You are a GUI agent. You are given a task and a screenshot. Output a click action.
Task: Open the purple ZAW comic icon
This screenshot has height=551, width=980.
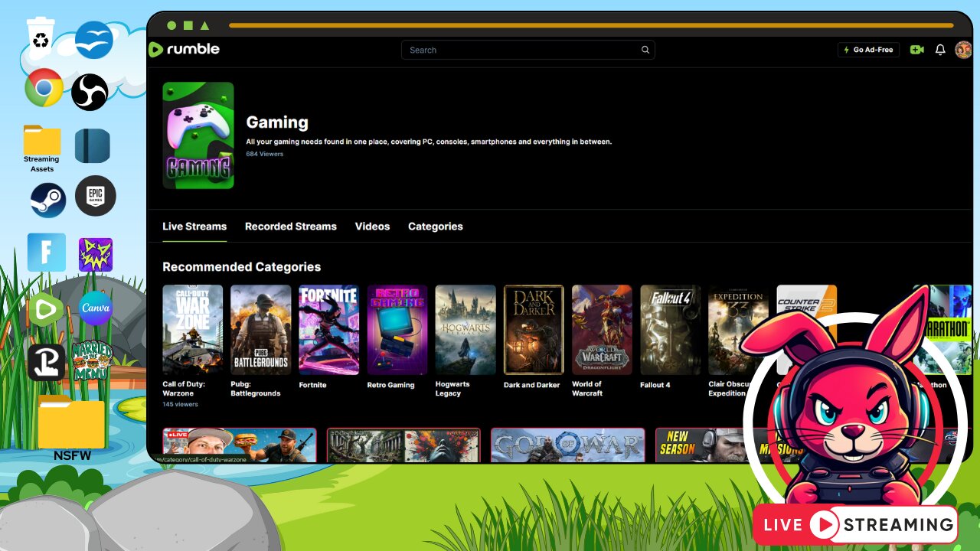coord(96,255)
